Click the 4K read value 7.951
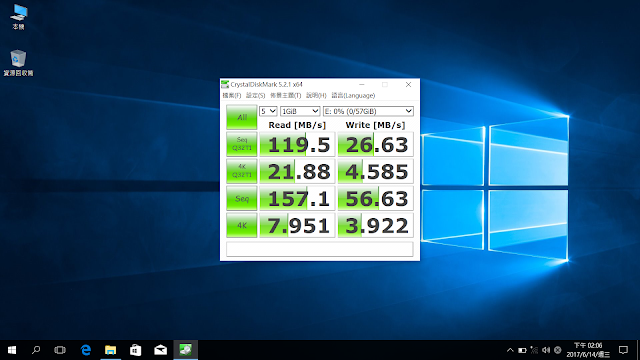The width and height of the screenshot is (640, 360). 297,225
